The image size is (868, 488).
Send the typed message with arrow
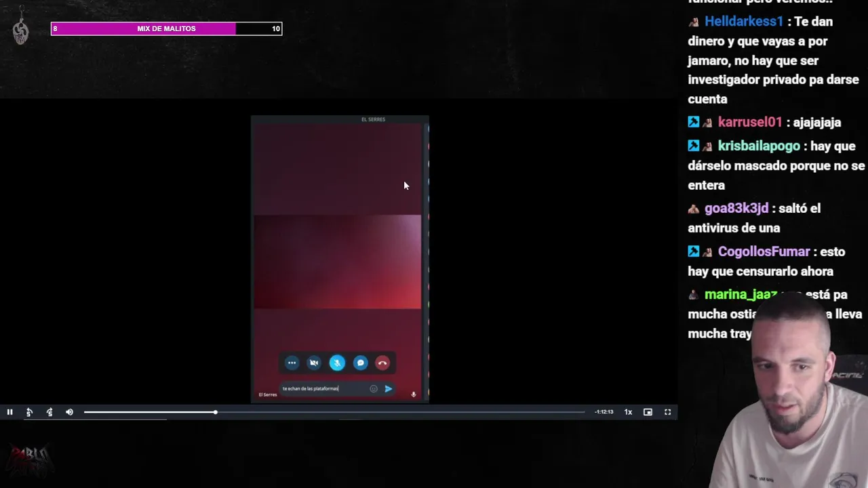(x=388, y=388)
